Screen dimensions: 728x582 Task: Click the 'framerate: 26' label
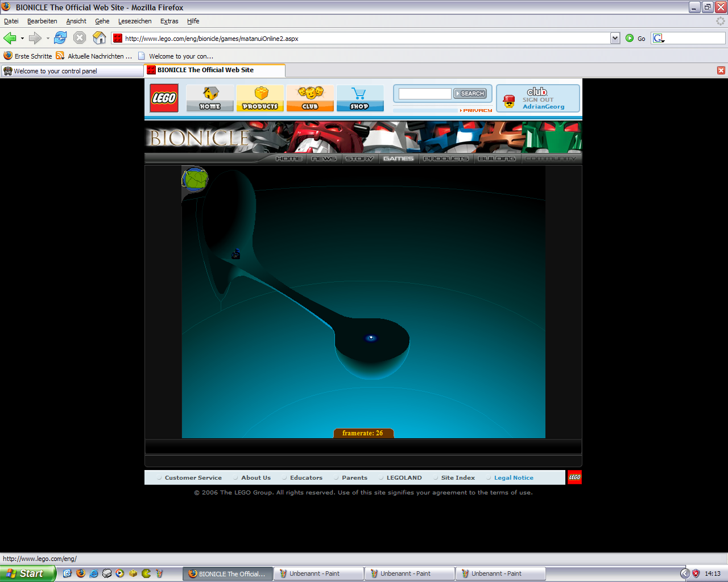tap(363, 433)
